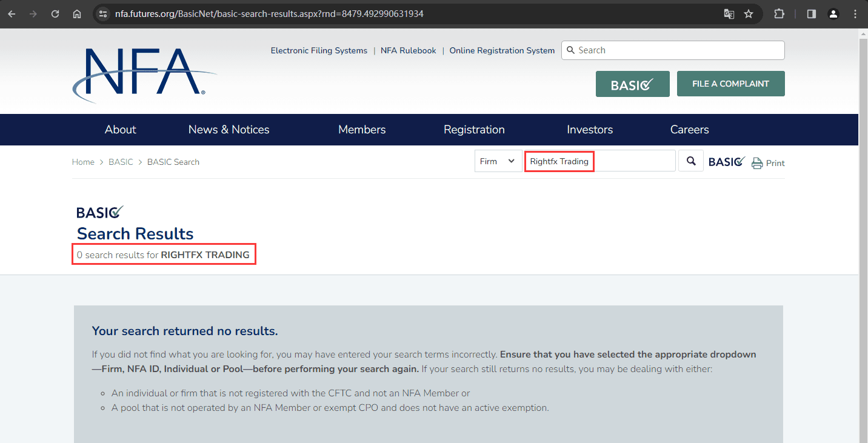The height and width of the screenshot is (443, 868).
Task: View site information icon in address bar
Action: (103, 14)
